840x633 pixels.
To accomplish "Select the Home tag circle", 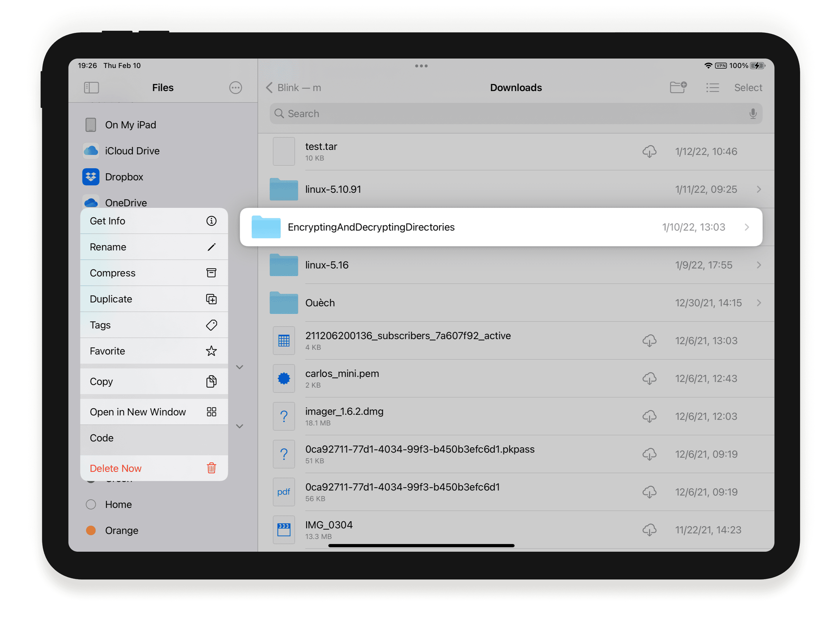I will [x=91, y=504].
